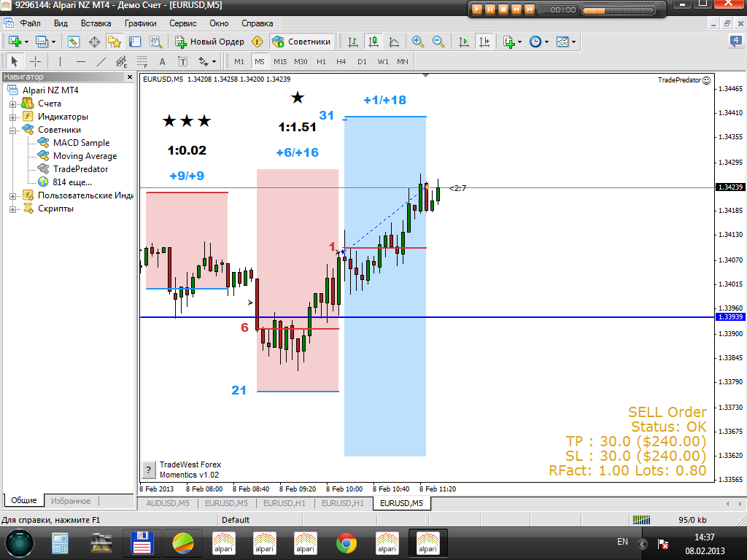Expand the Счета tree node
This screenshot has height=560, width=747.
[x=13, y=104]
